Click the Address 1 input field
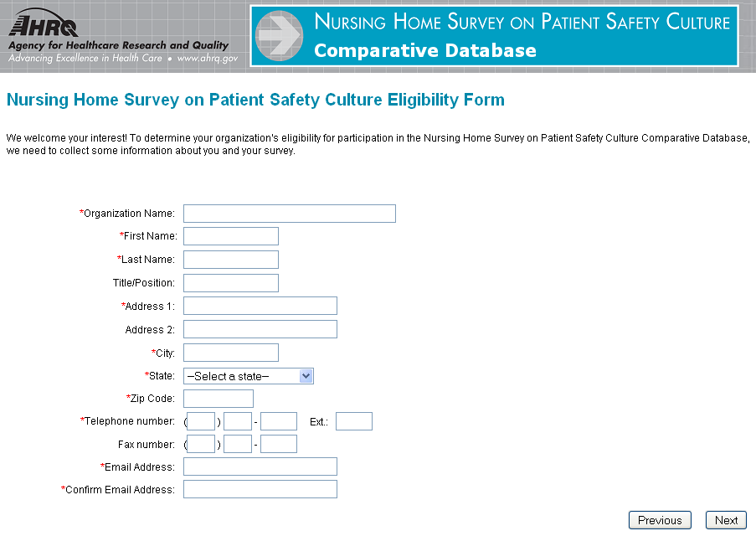The height and width of the screenshot is (536, 756). [x=260, y=306]
